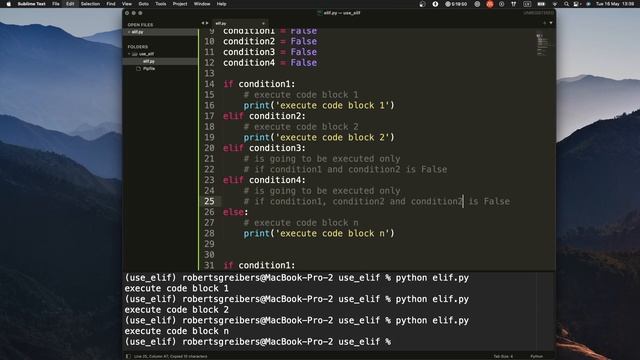Open the date and time display
Viewport: 640px width, 360px height.
click(x=615, y=4)
